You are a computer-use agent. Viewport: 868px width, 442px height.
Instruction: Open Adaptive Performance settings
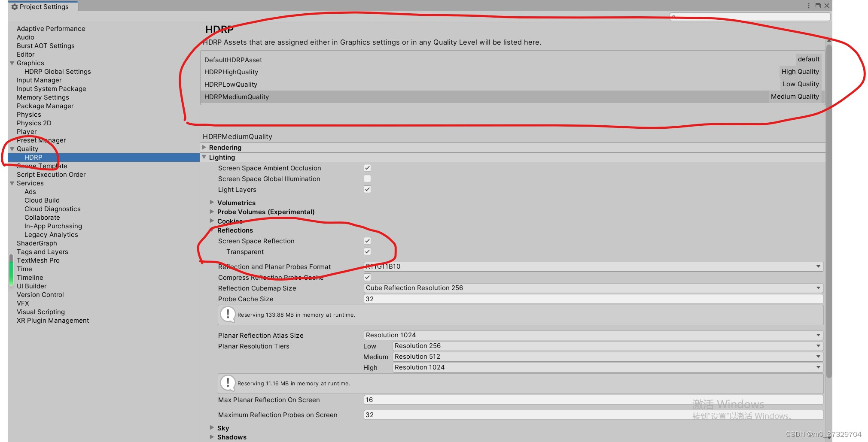[51, 29]
